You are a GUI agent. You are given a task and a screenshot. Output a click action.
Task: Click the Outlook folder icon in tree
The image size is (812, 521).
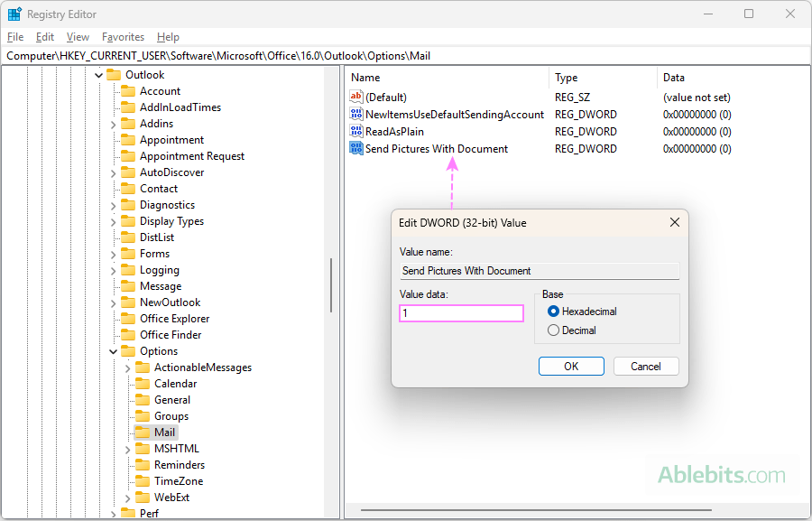coord(114,75)
